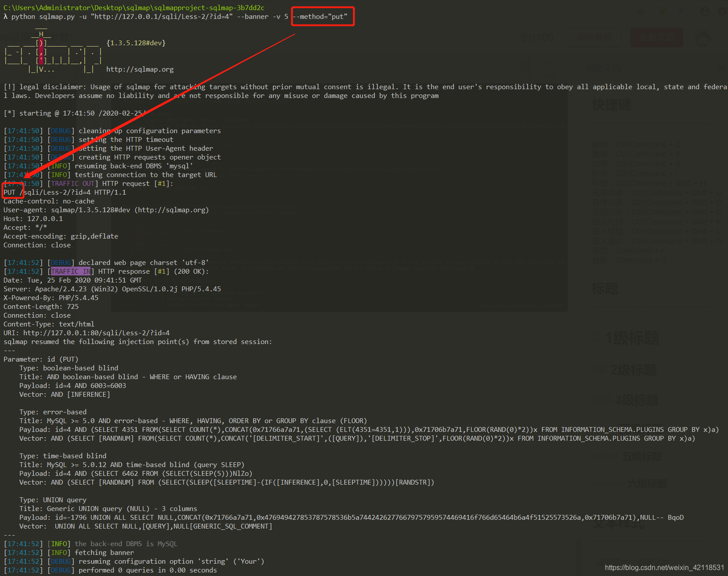Click the --method="put" argument in command

tap(321, 17)
